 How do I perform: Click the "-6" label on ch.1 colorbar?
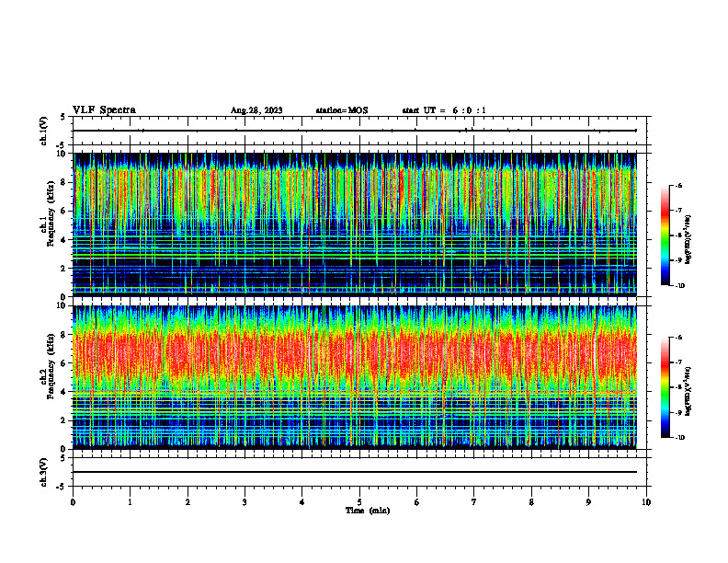[678, 185]
